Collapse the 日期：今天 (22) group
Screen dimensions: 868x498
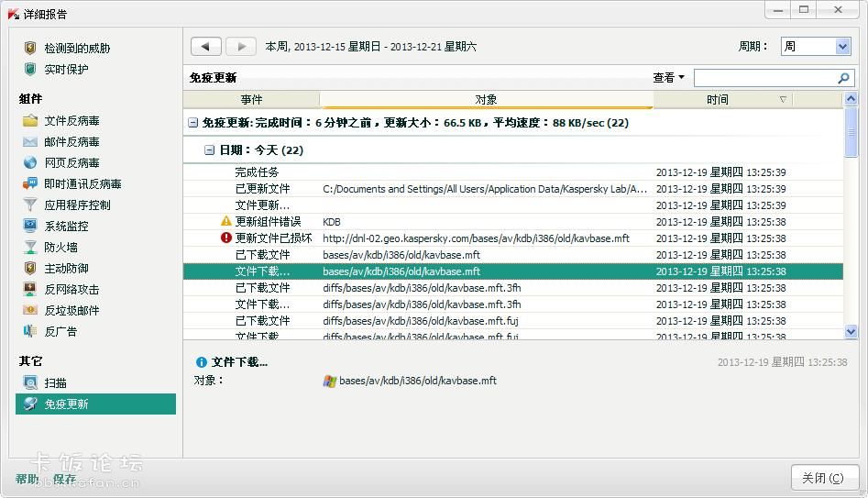pyautogui.click(x=209, y=150)
